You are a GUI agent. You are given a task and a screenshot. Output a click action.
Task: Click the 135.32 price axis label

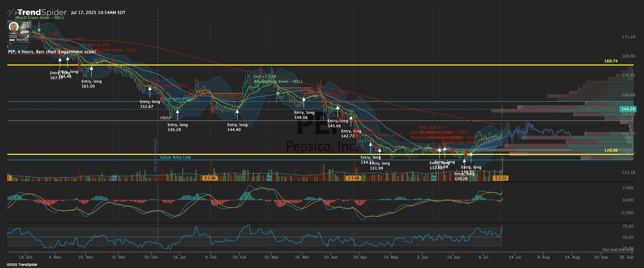point(628,133)
